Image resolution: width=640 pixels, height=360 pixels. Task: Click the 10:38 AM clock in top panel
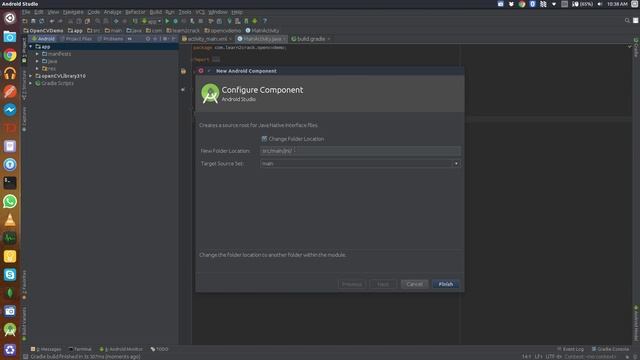(617, 4)
